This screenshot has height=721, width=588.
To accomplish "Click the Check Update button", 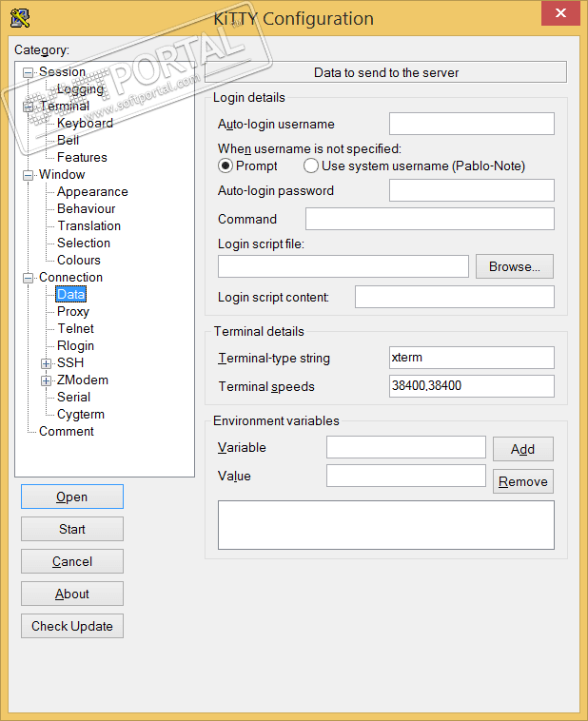I will click(72, 626).
